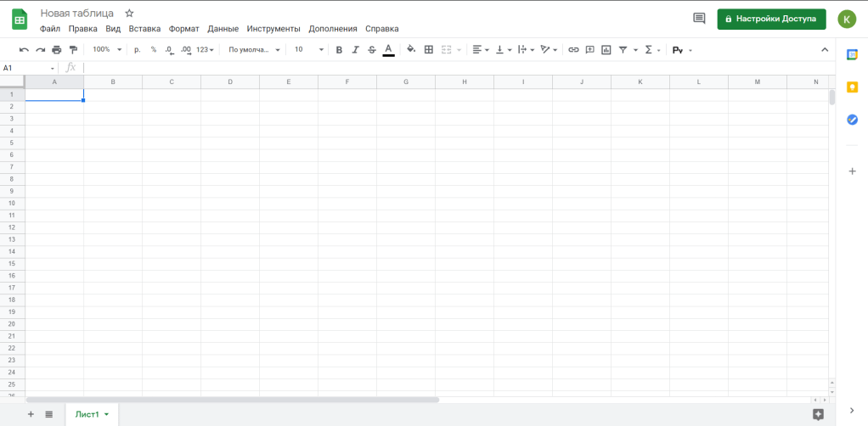Image resolution: width=868 pixels, height=426 pixels.
Task: Open the 100% zoom dropdown
Action: 107,50
